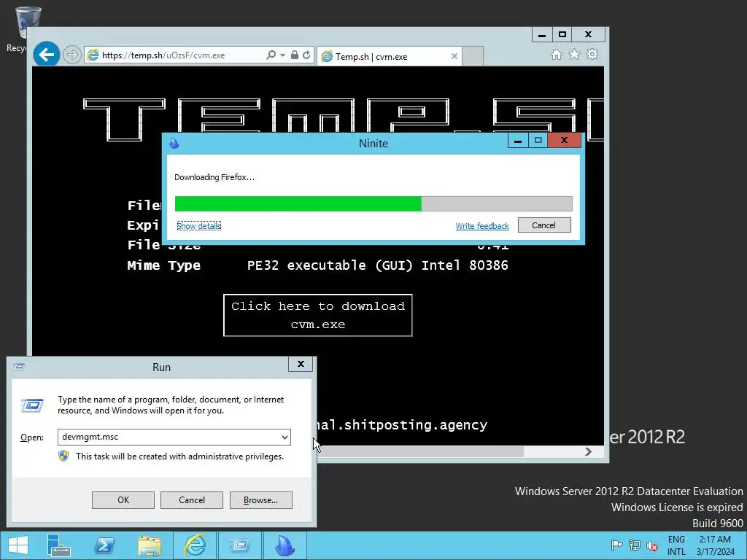
Task: Show details in Ninite installer
Action: pos(198,226)
